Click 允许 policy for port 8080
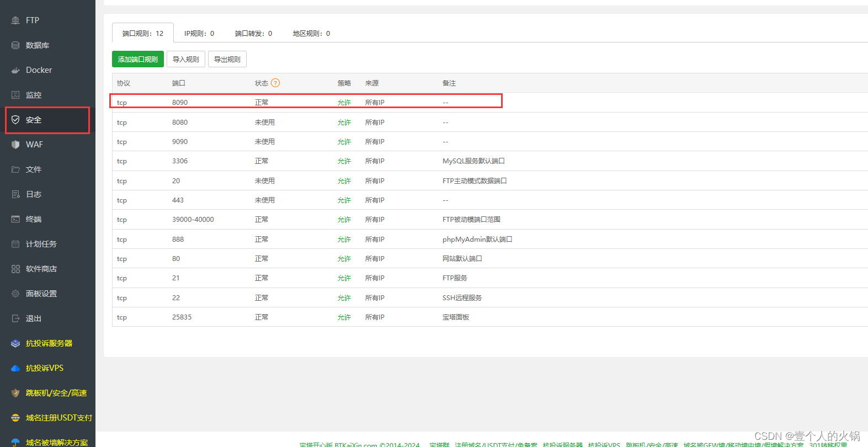Viewport: 868px width, 447px height. point(344,123)
